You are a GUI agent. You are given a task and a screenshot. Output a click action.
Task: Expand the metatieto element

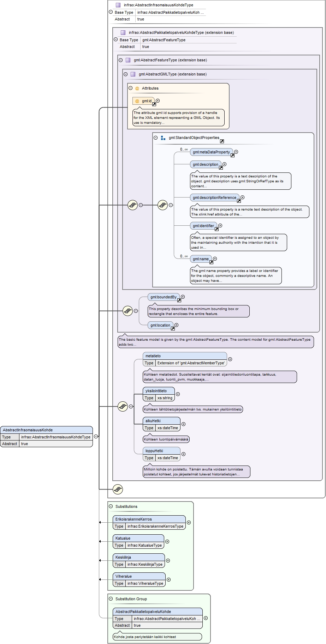coord(230,359)
